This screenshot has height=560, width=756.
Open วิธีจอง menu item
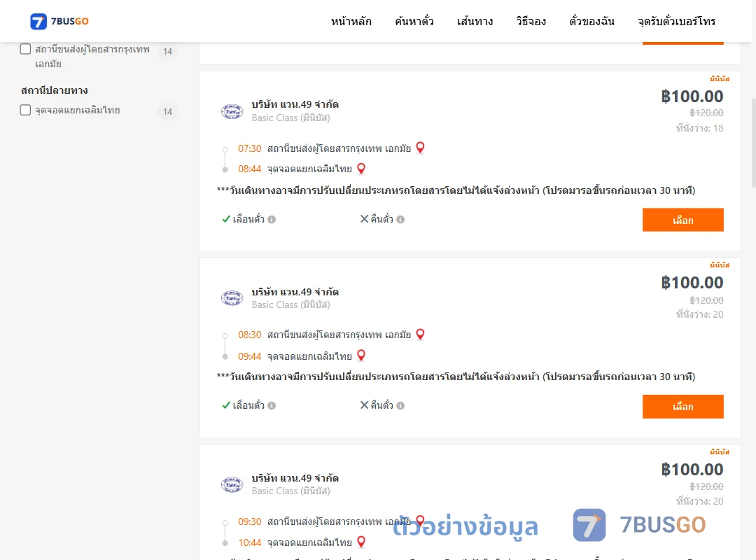[x=531, y=21]
